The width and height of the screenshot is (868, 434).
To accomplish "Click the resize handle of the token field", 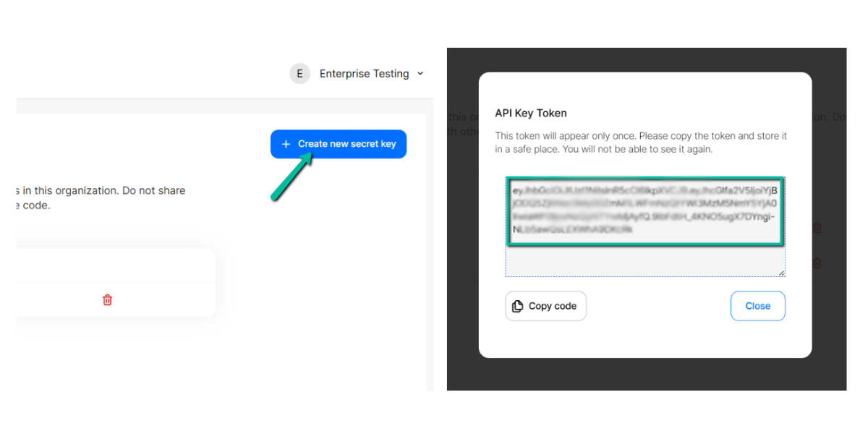I will point(782,273).
